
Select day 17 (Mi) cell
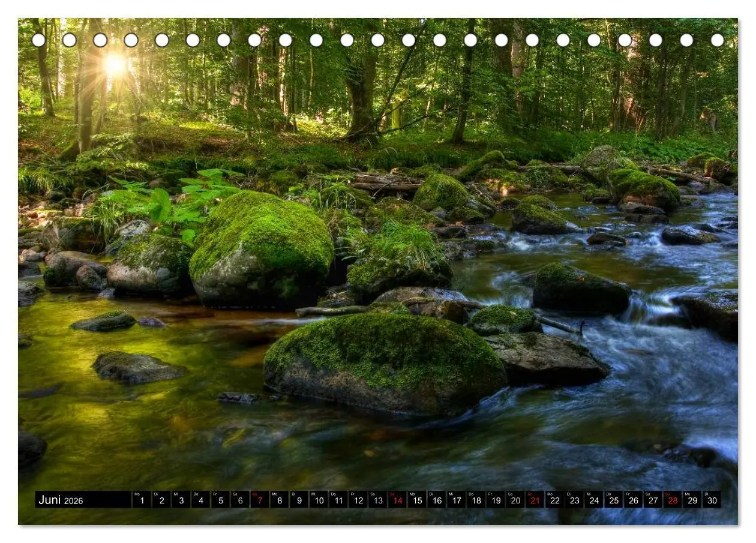456,499
